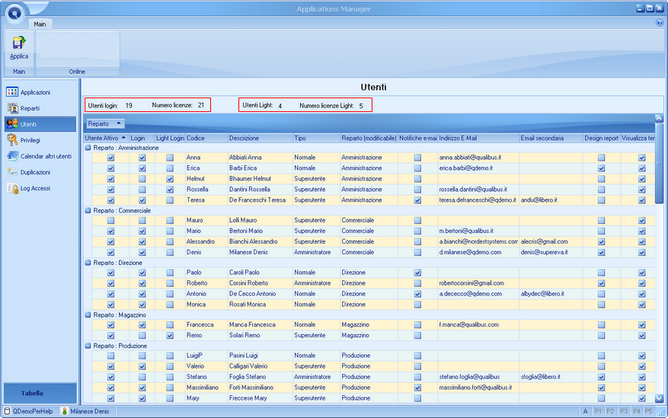This screenshot has width=668, height=418.
Task: Click the Milanese Denis user status icon
Action: (x=65, y=411)
